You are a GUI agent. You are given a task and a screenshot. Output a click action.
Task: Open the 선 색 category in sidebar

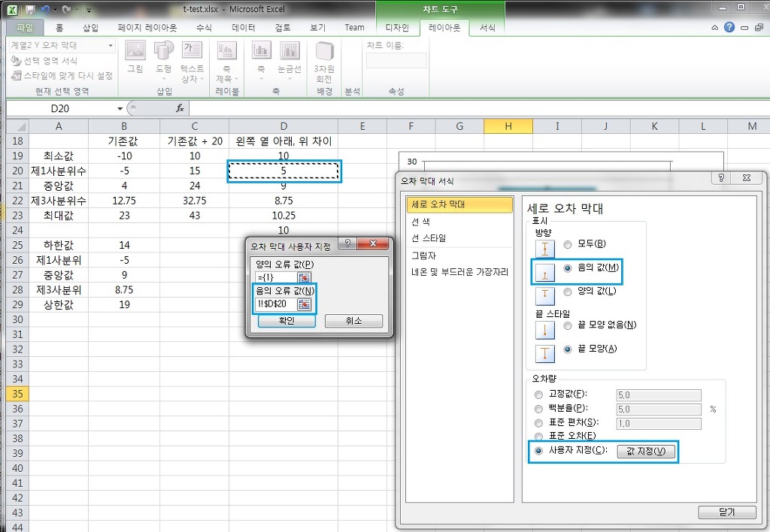pos(422,222)
